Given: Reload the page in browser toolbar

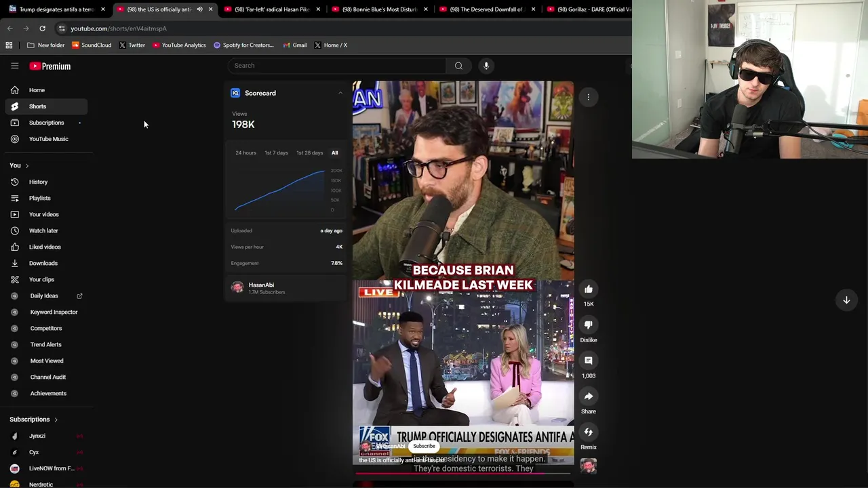Looking at the screenshot, I should pyautogui.click(x=42, y=28).
